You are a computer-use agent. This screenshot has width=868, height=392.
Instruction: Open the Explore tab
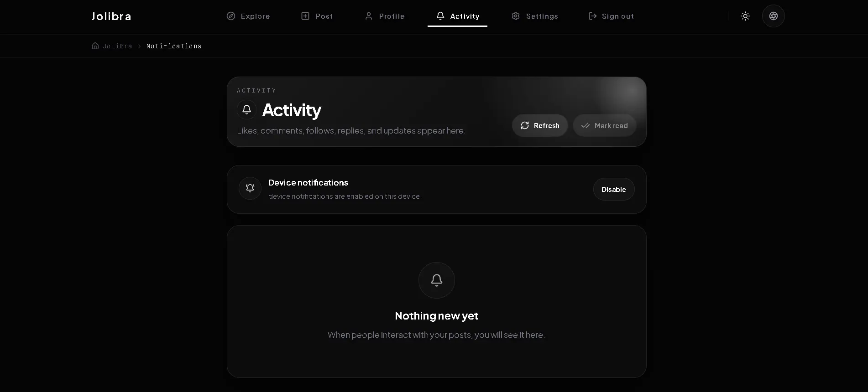click(248, 16)
